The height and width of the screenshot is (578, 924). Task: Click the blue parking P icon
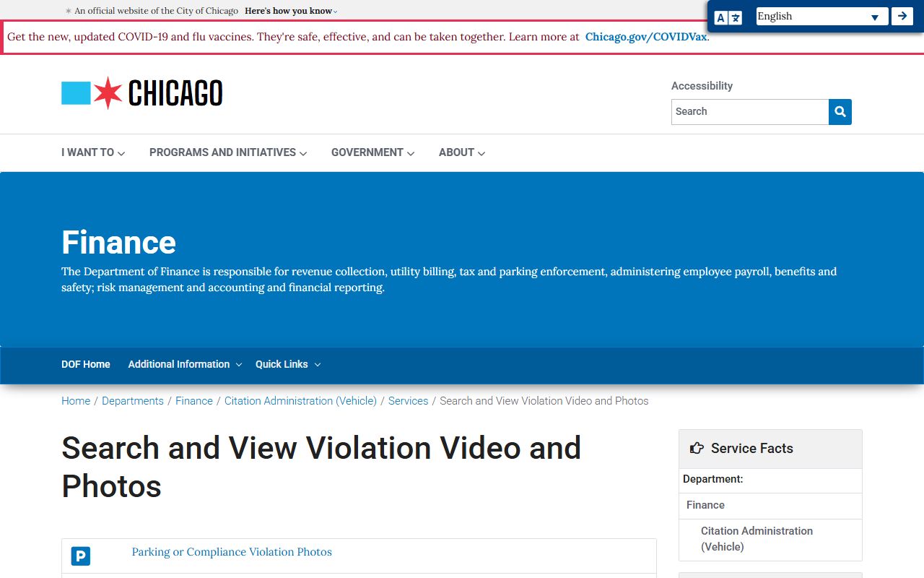pos(81,556)
